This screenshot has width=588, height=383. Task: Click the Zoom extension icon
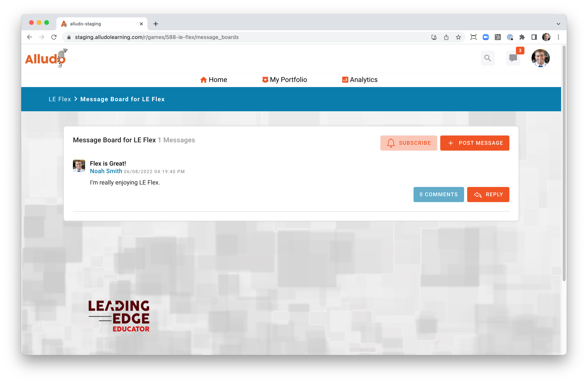tap(486, 37)
